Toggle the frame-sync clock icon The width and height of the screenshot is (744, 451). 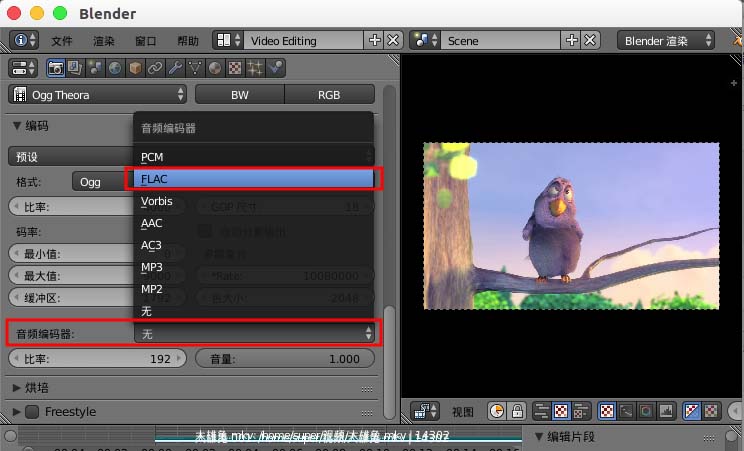point(497,411)
